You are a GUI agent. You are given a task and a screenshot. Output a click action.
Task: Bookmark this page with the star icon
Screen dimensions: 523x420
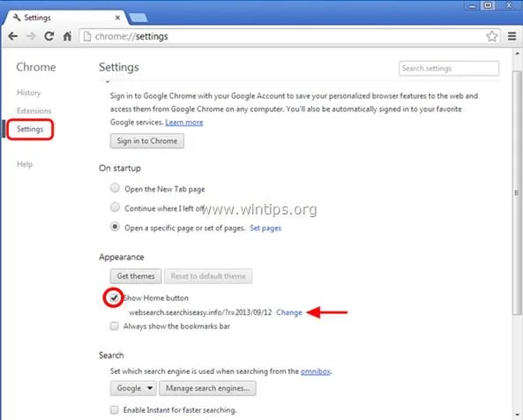(492, 36)
